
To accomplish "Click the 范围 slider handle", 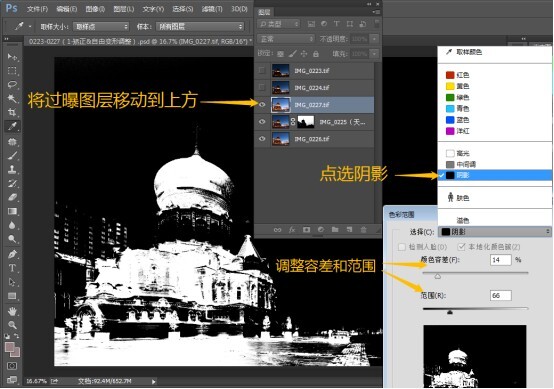I will (x=450, y=311).
